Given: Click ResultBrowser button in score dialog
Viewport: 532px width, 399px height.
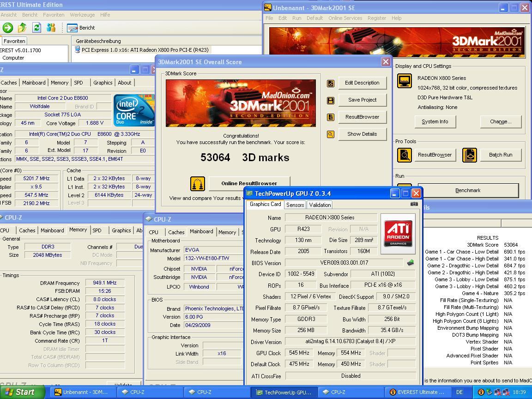Looking at the screenshot, I should point(363,117).
